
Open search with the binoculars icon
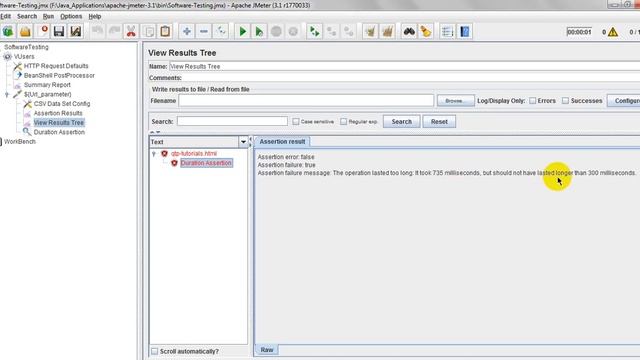coord(409,31)
